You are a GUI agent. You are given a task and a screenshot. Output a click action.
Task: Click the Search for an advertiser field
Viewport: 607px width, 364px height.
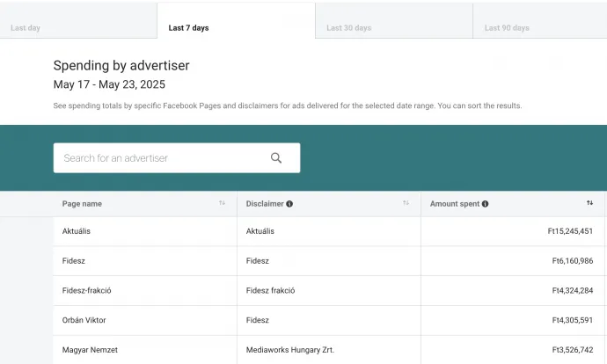tap(177, 158)
